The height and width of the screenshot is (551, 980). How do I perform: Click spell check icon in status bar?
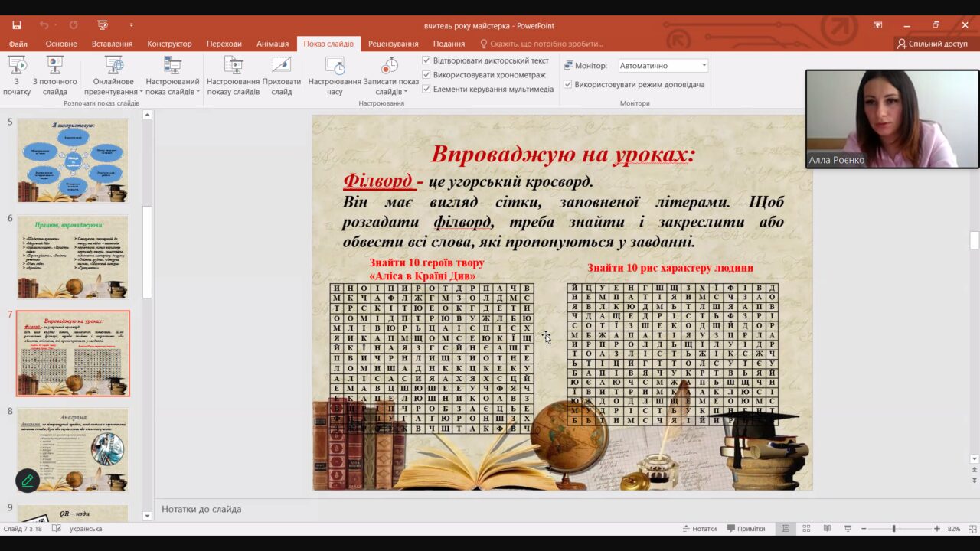tap(56, 529)
